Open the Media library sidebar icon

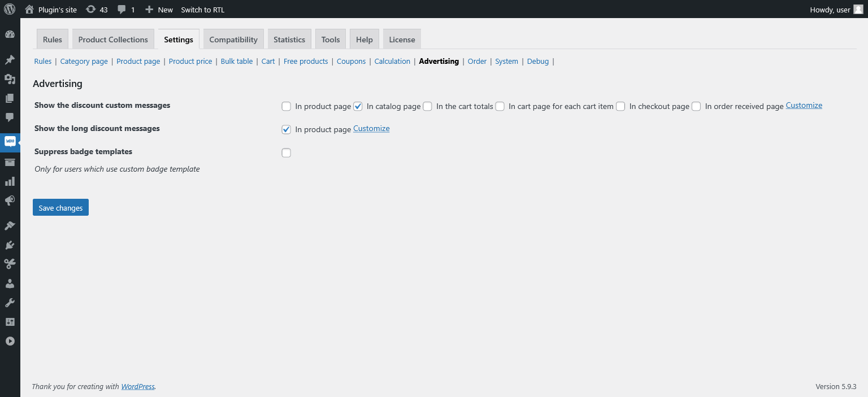tap(10, 79)
